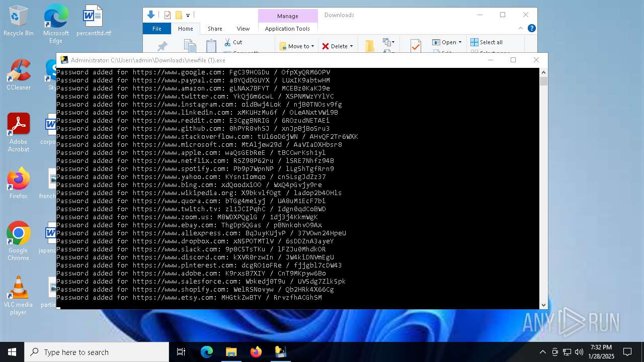Show hidden system tray icons
The image size is (644, 362).
pos(542,352)
